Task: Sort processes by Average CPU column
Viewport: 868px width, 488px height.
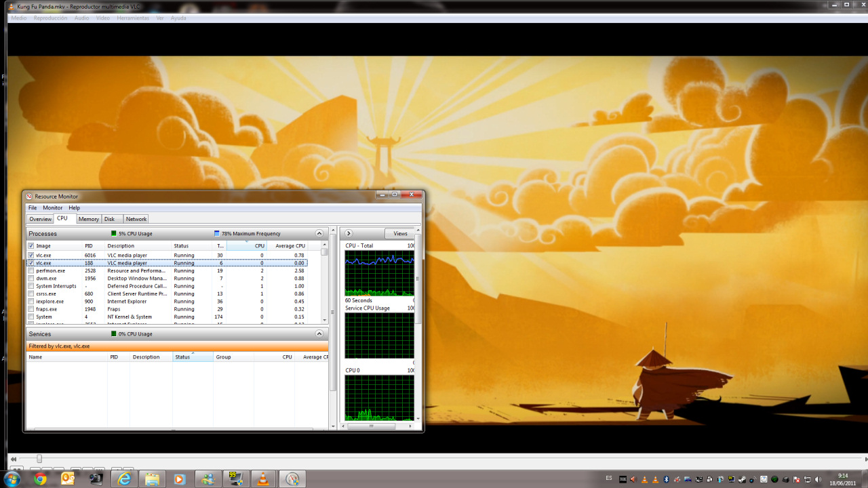Action: click(x=290, y=246)
